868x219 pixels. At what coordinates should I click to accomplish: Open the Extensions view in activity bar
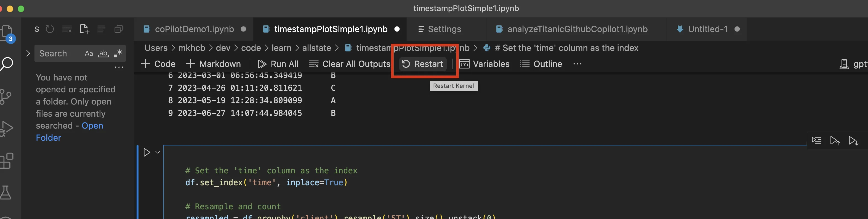pos(7,161)
